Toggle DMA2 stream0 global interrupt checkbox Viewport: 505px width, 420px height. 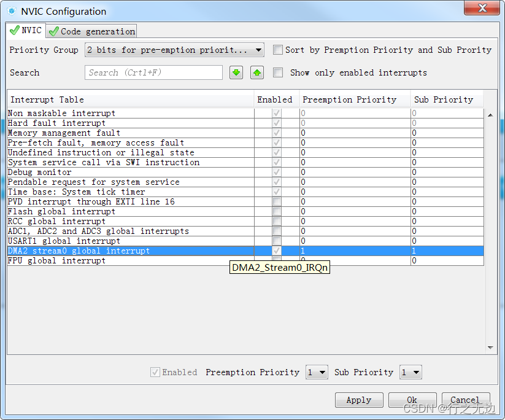(x=276, y=251)
